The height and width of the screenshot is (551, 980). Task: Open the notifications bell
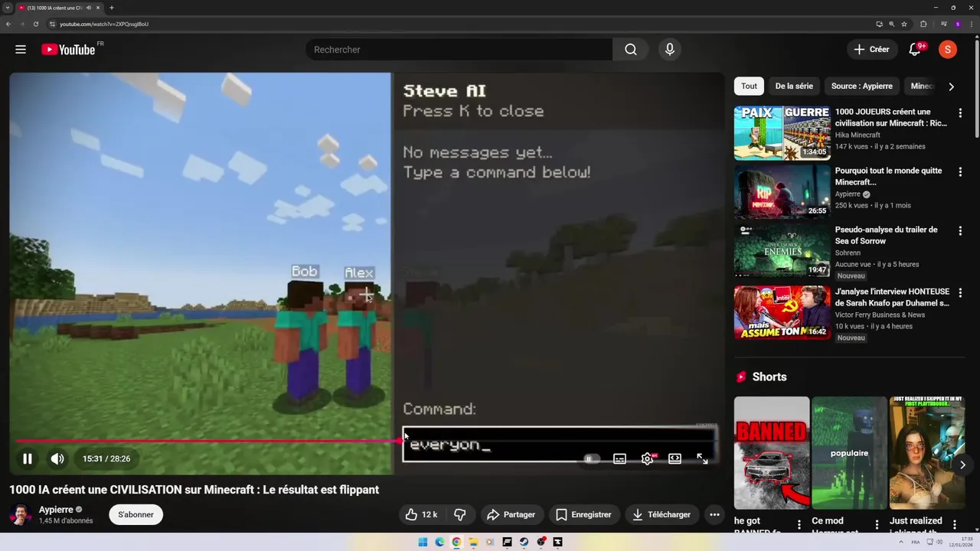coord(915,50)
